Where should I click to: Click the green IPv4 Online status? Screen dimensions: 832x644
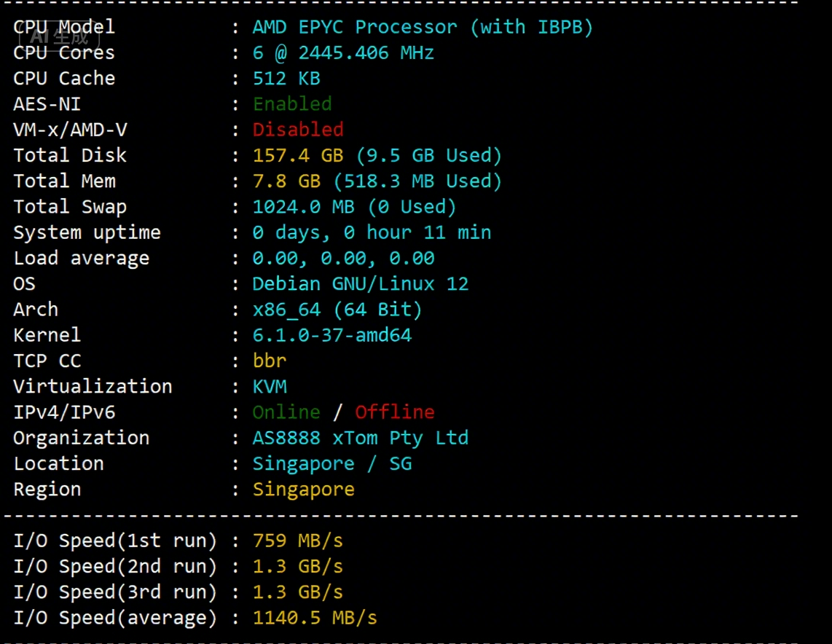286,412
